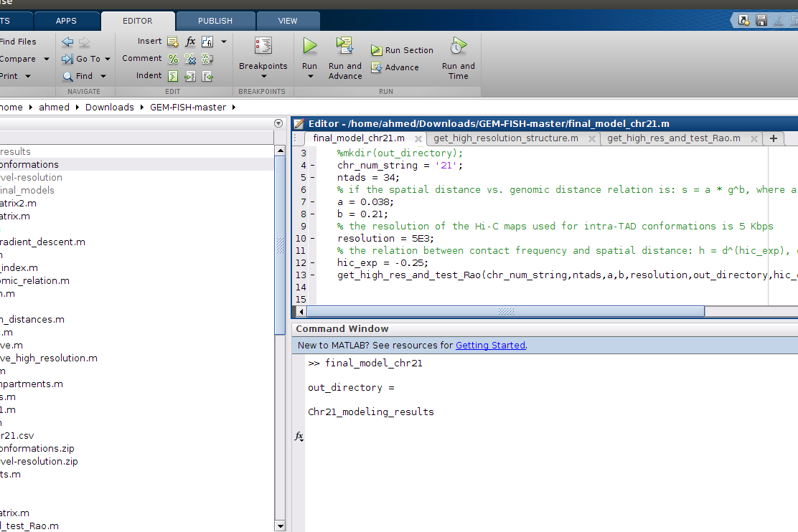Click the Smart Indent icon
The image size is (798, 532).
pyautogui.click(x=173, y=76)
